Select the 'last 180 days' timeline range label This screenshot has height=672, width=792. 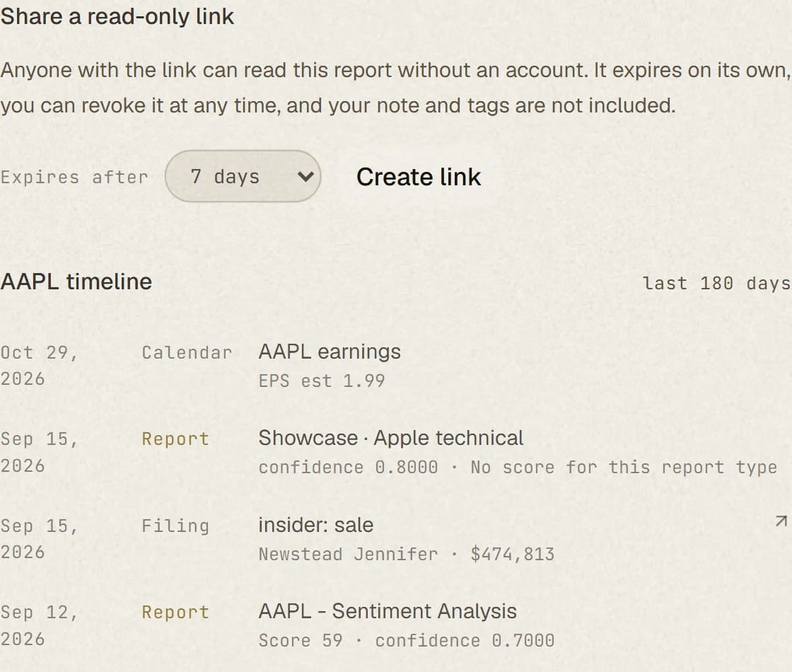[x=716, y=283]
